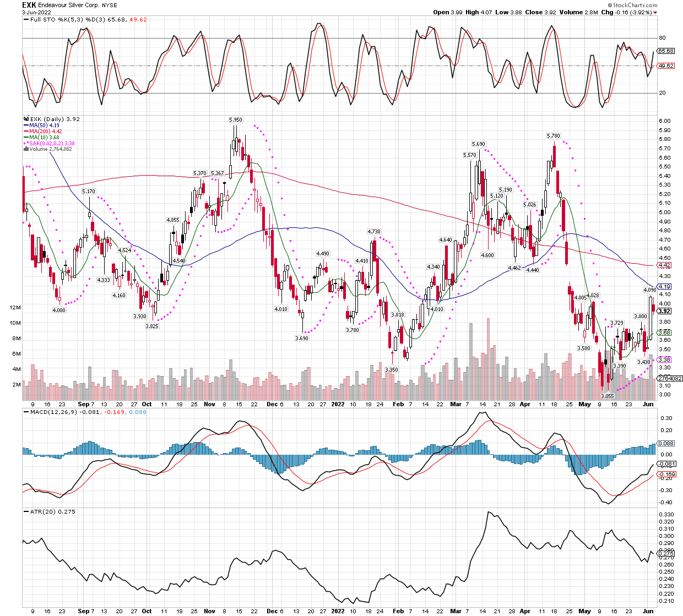This screenshot has width=683, height=616.
Task: Click the company name Endeavour Silver Corp.
Action: pos(69,5)
